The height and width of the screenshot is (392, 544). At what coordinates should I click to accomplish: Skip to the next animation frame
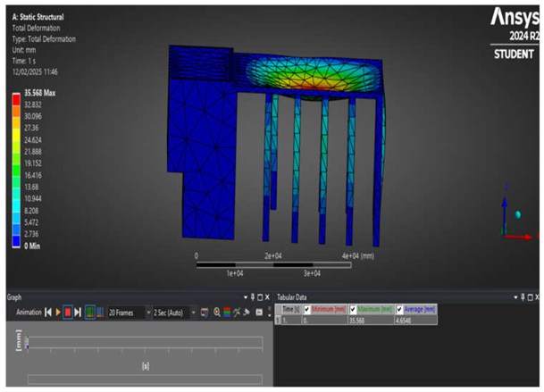78,313
